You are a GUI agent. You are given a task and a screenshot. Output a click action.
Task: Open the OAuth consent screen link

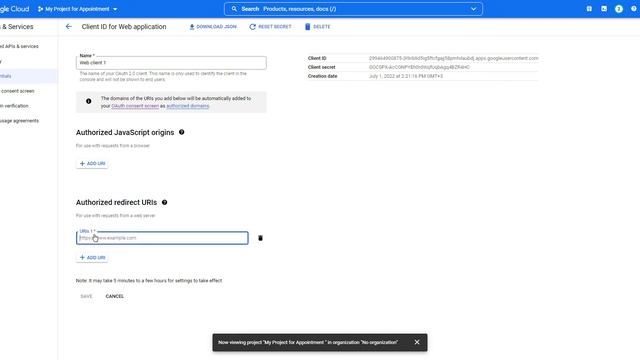point(135,106)
